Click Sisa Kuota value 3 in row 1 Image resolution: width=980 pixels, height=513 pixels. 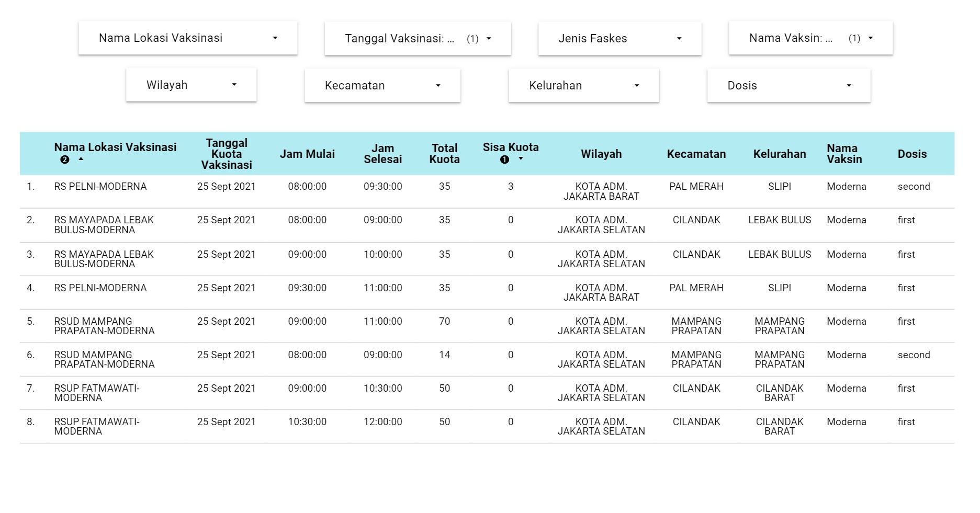click(511, 187)
